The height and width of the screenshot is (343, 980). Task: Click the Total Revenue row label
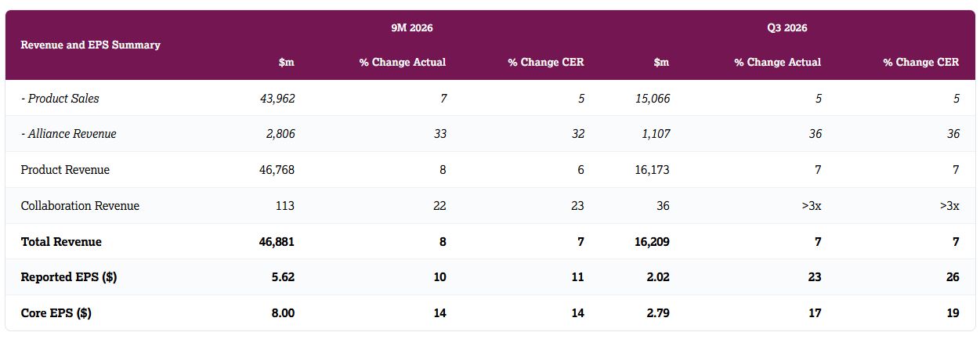click(x=61, y=241)
